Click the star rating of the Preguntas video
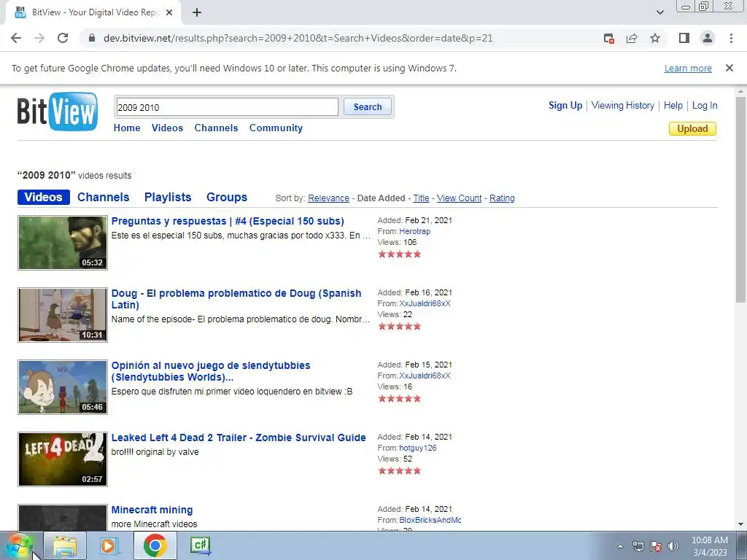Viewport: 747px width, 560px height. [x=400, y=254]
